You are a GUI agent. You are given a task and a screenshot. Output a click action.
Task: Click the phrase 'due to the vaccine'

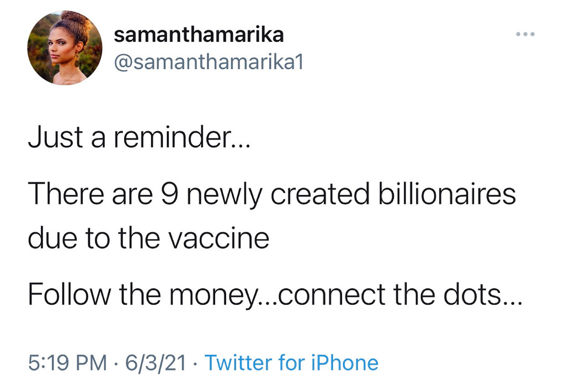coord(148,238)
